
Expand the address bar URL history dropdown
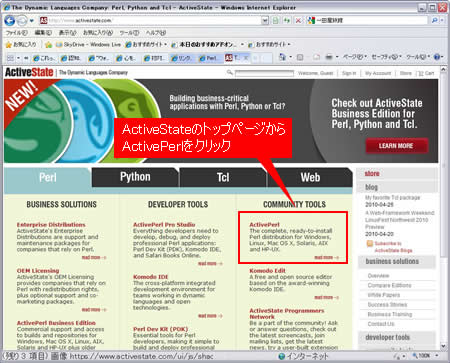265,21
